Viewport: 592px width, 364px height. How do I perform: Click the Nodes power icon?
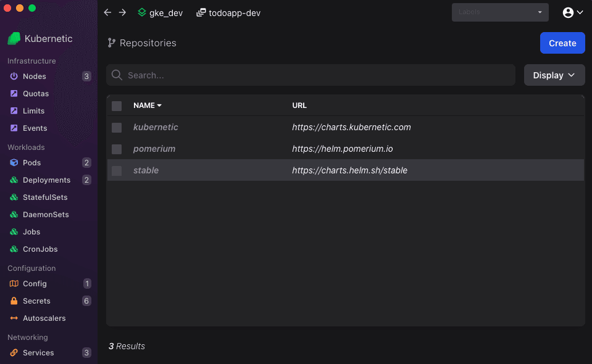coord(14,77)
